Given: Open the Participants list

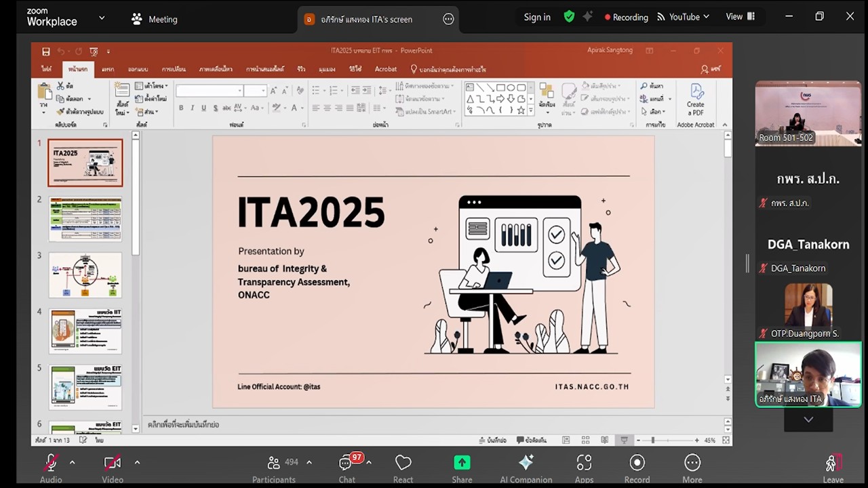Looking at the screenshot, I should (x=274, y=462).
